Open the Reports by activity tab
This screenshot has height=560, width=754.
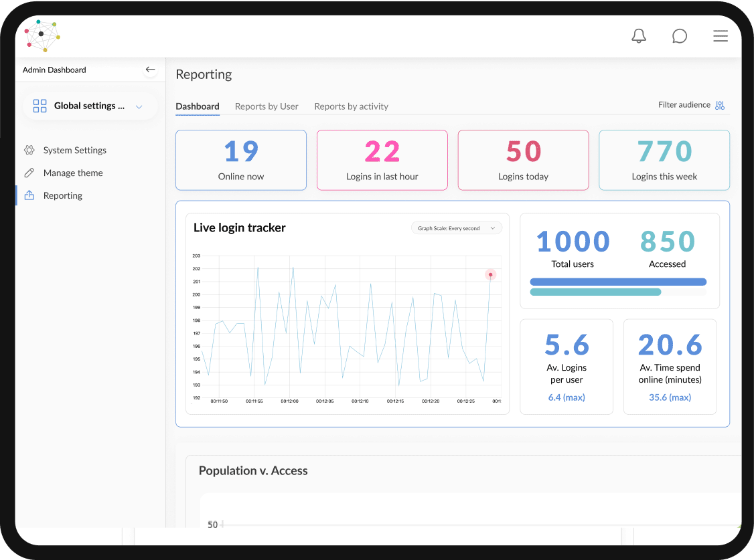click(x=351, y=106)
